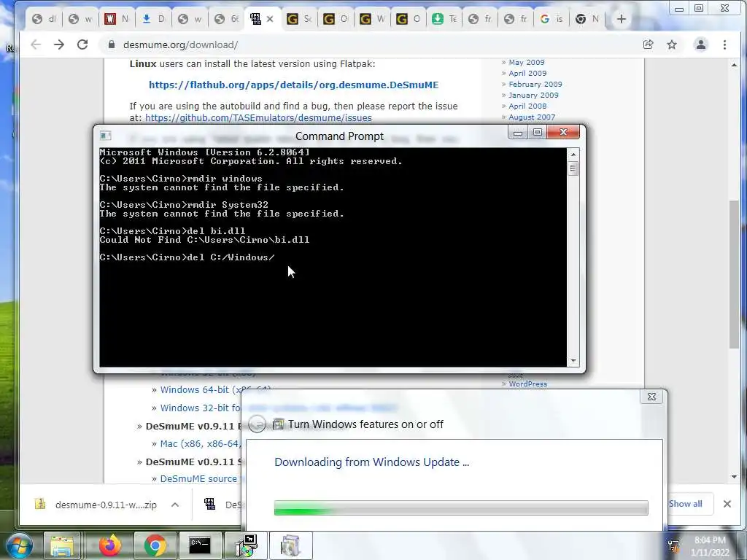This screenshot has height=560, width=747.
Task: Open Windows Features taskbar item
Action: [247, 545]
